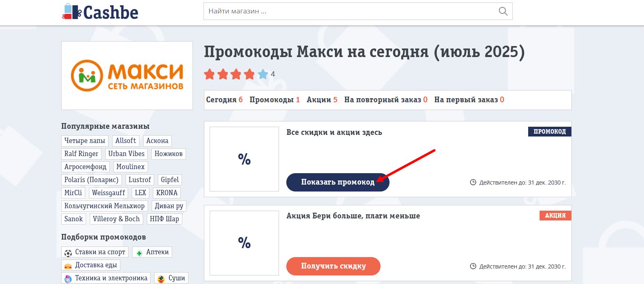Select 'На первый заказ 0' tab

[x=469, y=100]
